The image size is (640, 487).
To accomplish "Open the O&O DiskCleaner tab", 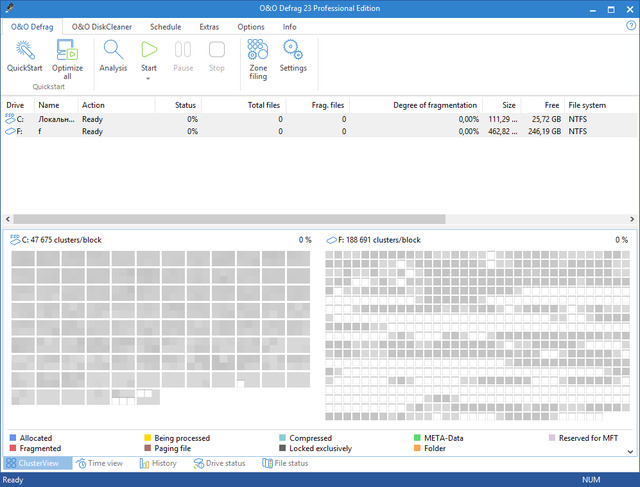I will pyautogui.click(x=102, y=27).
